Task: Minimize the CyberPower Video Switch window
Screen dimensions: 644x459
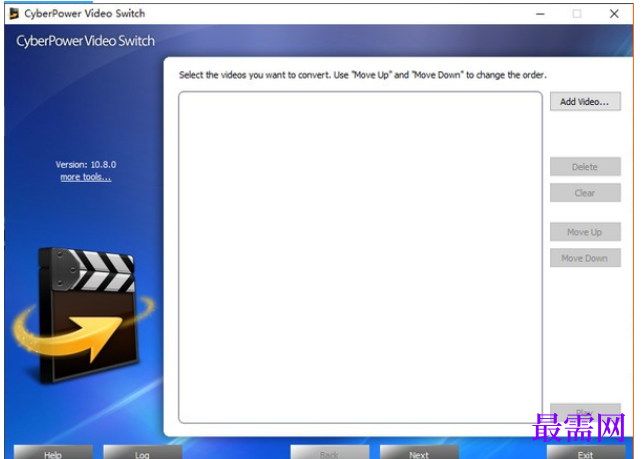Action: 540,14
